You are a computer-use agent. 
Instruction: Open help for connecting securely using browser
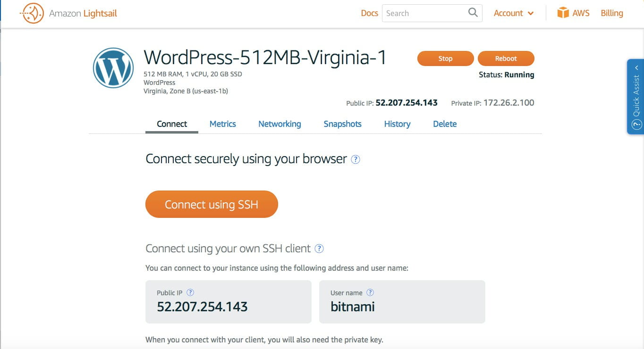click(x=355, y=159)
